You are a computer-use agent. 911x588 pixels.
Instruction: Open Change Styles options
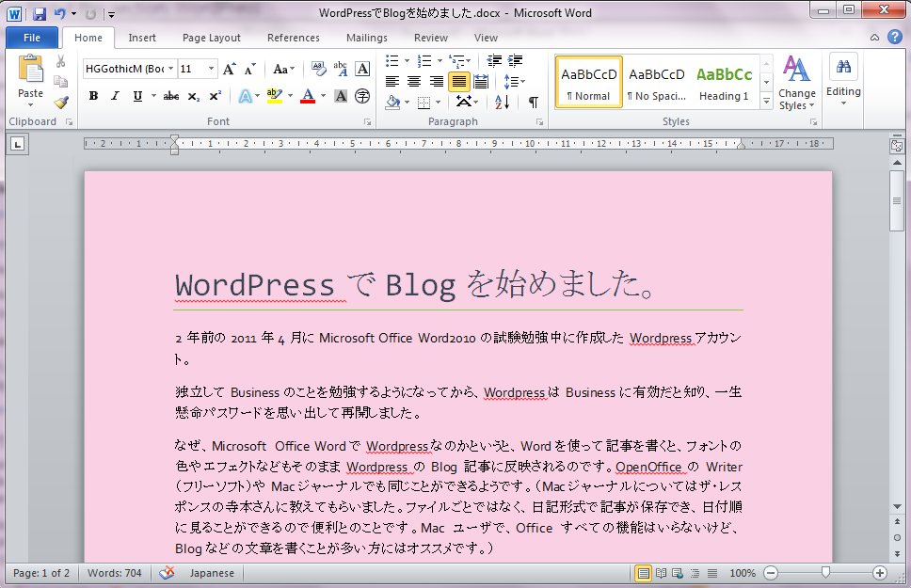pos(797,83)
